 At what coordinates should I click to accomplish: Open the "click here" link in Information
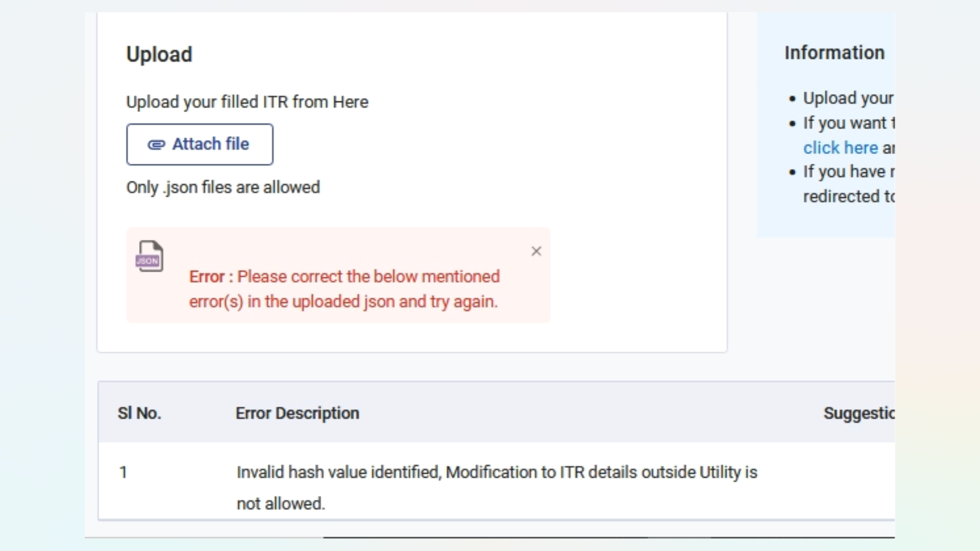[x=840, y=147]
